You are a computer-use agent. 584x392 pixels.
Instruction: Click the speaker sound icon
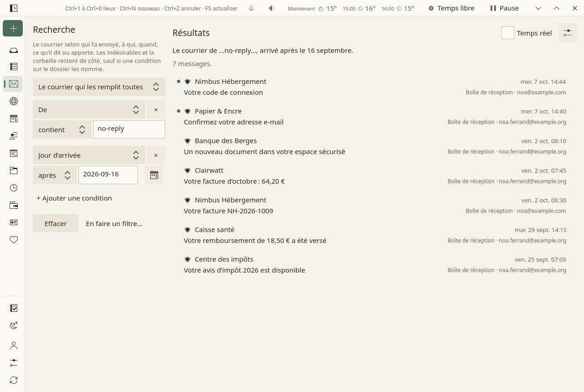point(271,8)
